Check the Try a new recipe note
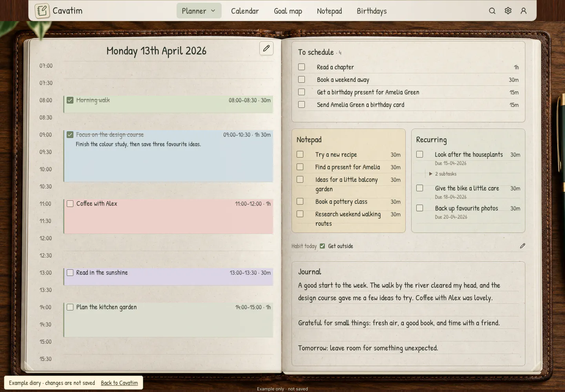Screen dimensions: 565x392 click(x=300, y=154)
